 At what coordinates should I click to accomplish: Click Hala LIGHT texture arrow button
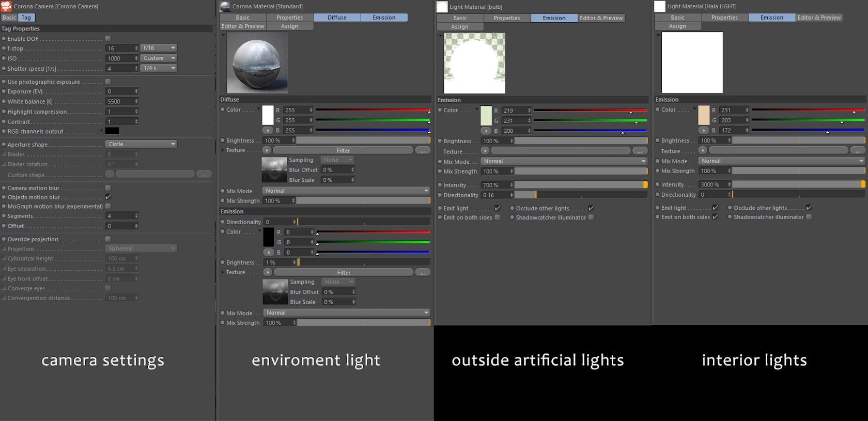[703, 150]
